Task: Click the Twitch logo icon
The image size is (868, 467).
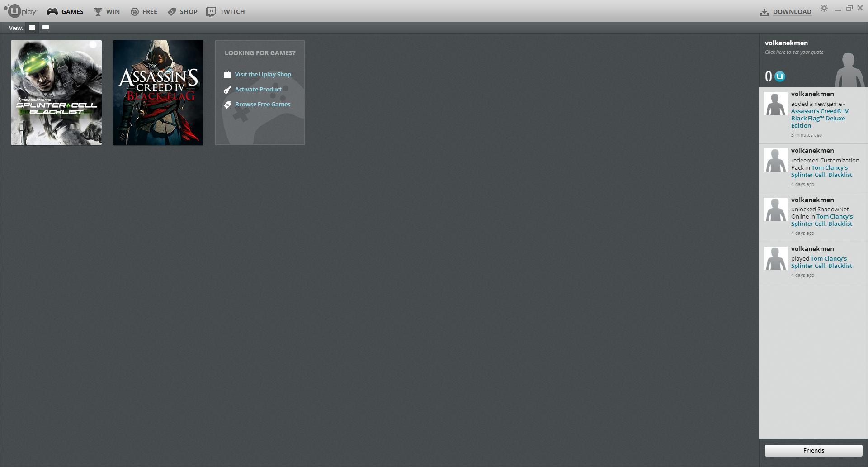Action: pyautogui.click(x=211, y=12)
